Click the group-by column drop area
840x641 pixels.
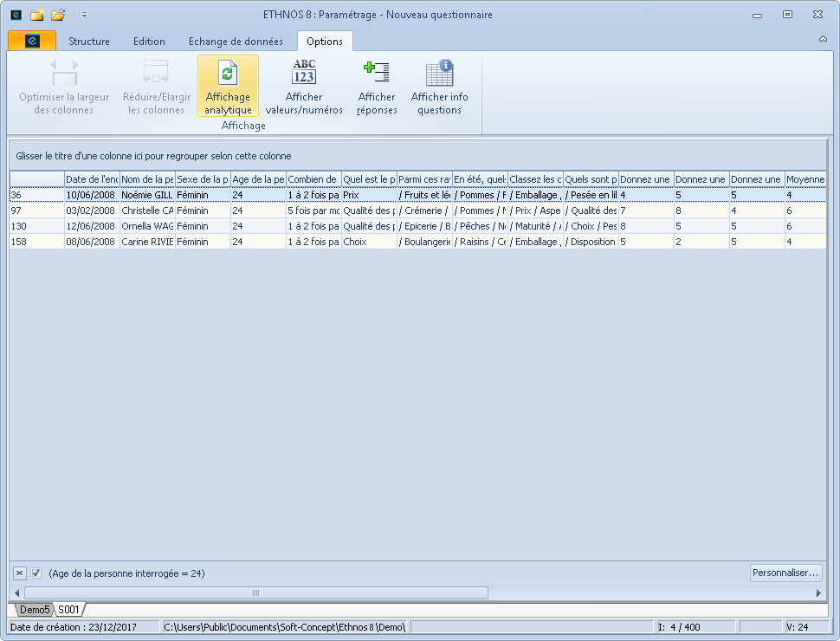pyautogui.click(x=418, y=156)
